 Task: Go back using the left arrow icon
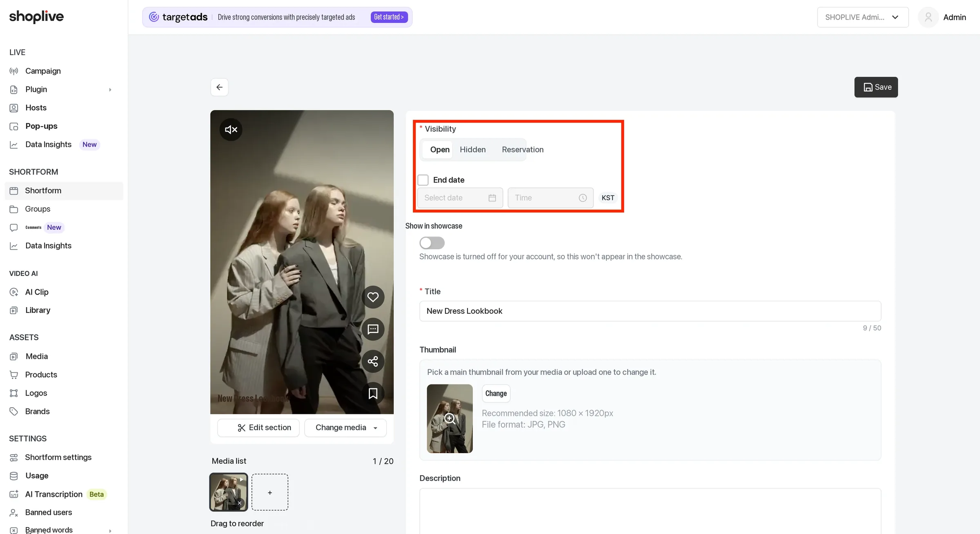tap(219, 87)
